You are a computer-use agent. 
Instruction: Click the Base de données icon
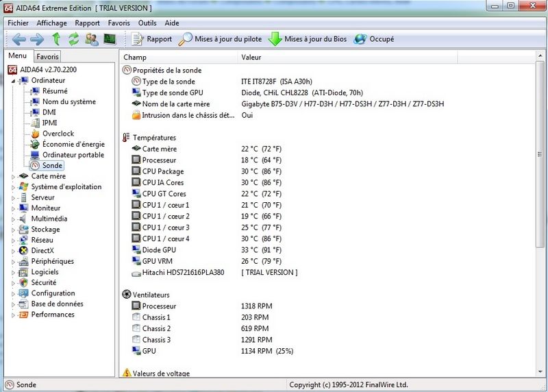click(x=23, y=304)
